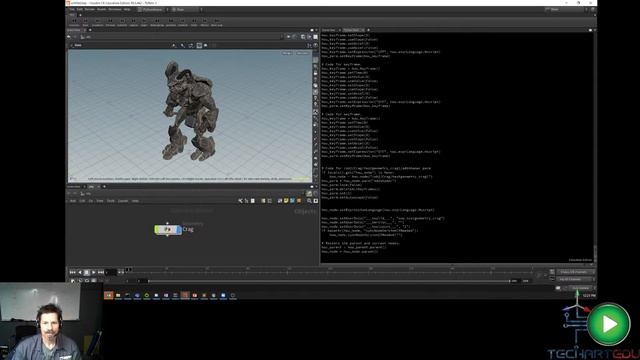
Task: Click the timeline range slider bar
Action: tap(329, 281)
